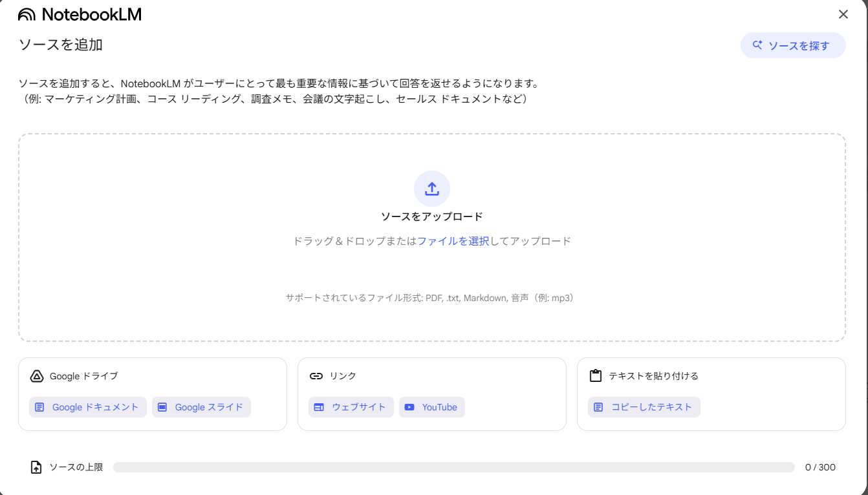Click the リンク section label
This screenshot has height=495, width=868.
[x=343, y=376]
